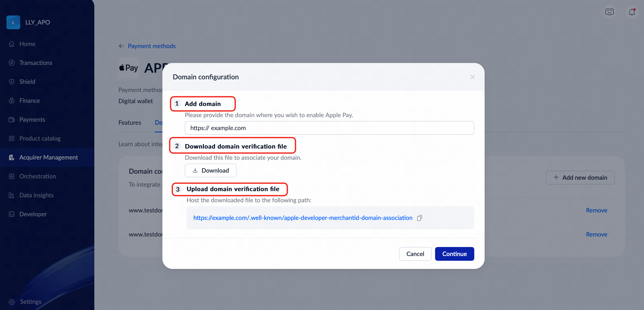
Task: Cancel the domain configuration
Action: pos(415,254)
